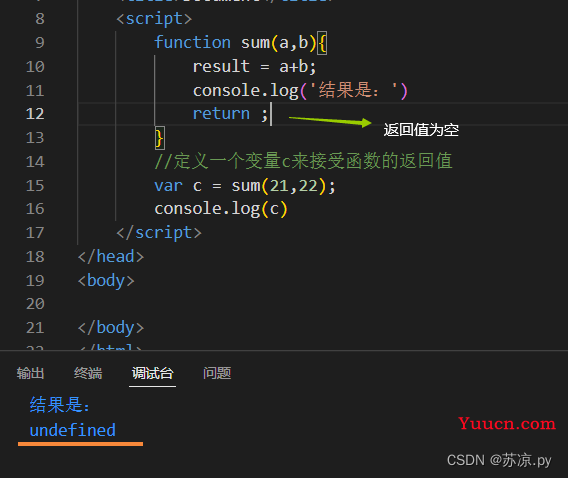This screenshot has height=478, width=568.
Task: Select the 调试台 tab
Action: point(153,373)
